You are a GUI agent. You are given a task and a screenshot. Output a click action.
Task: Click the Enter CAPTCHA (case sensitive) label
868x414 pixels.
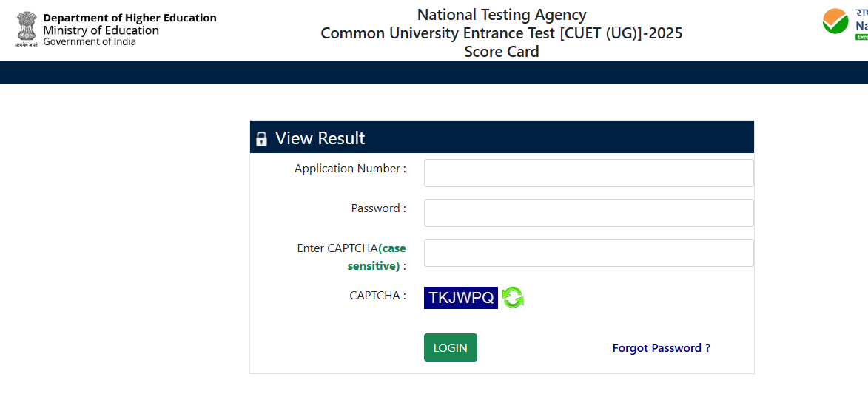tap(351, 257)
